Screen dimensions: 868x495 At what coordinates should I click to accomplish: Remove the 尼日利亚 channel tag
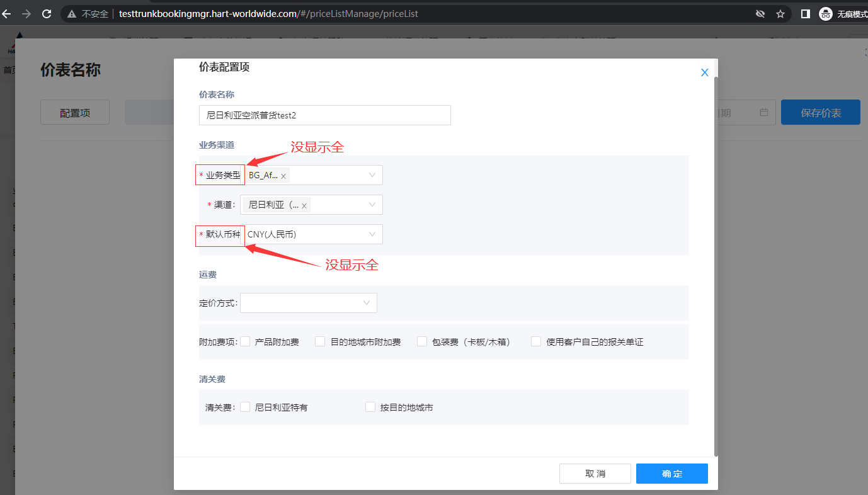coord(304,205)
